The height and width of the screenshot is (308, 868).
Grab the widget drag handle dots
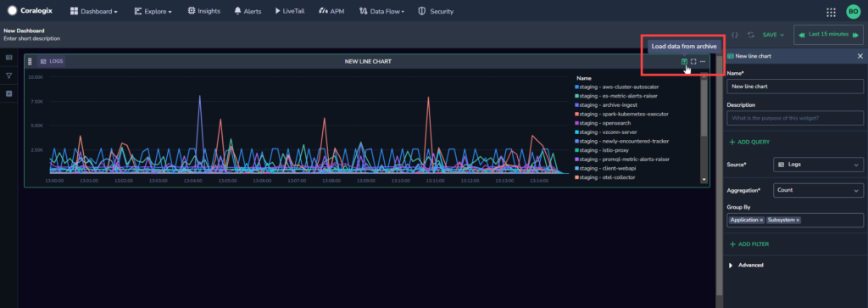30,61
